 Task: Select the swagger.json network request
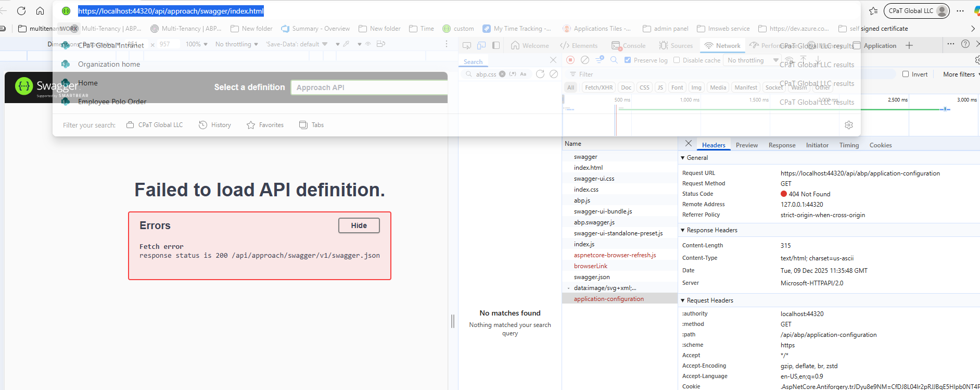[x=592, y=277]
